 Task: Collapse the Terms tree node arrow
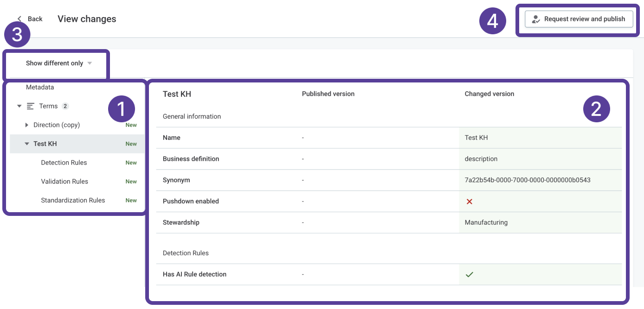(19, 106)
